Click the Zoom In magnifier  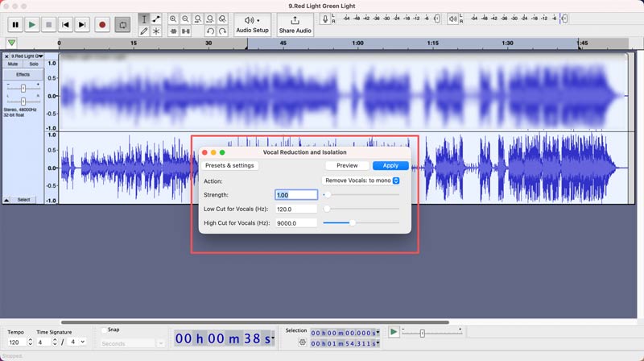173,19
